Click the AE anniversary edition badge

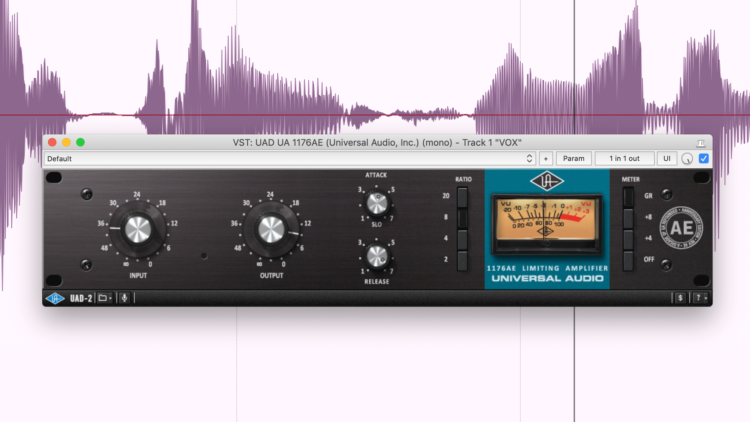pyautogui.click(x=681, y=228)
